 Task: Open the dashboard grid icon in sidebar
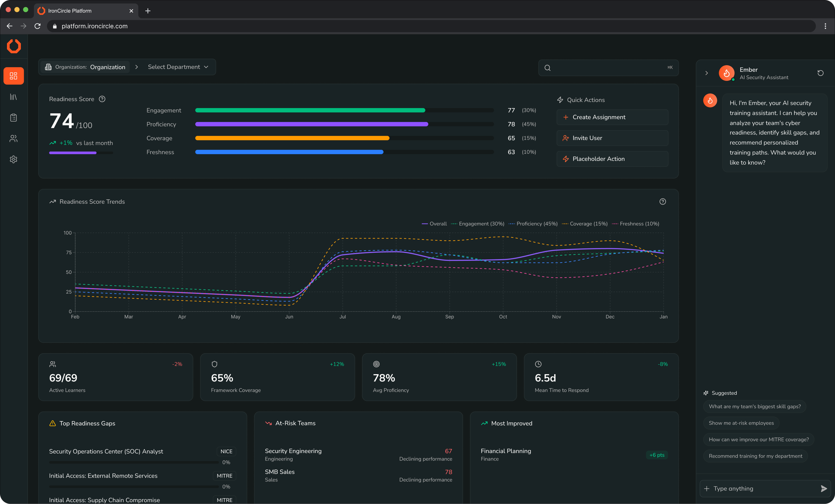click(x=14, y=76)
